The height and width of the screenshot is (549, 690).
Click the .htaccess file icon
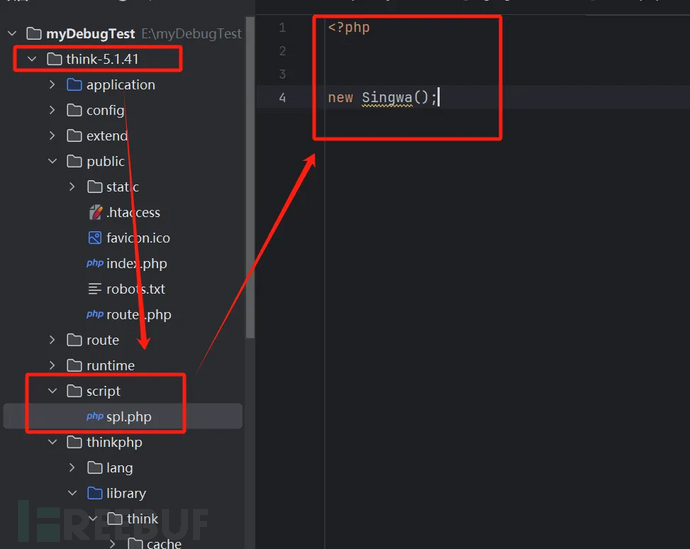pos(95,212)
